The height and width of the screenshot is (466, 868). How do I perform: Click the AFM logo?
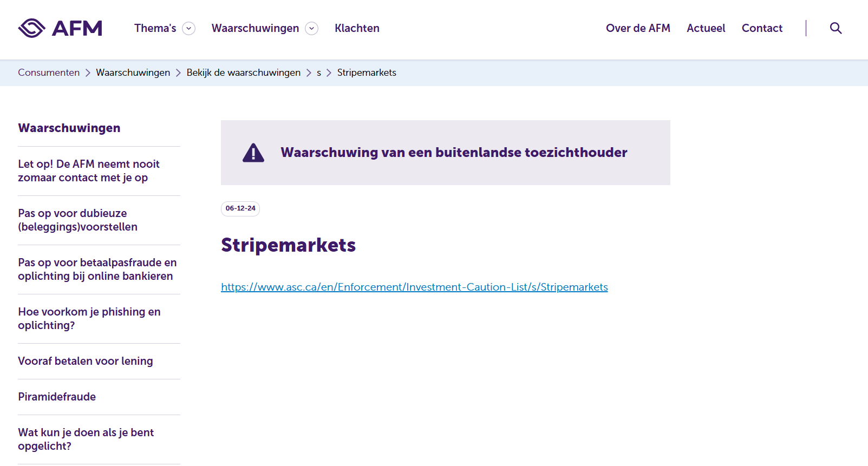coord(60,28)
